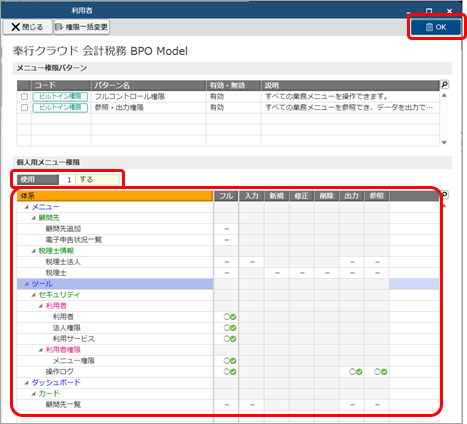Click the 説明 column header
Screen dimensions: 467x424
pos(350,85)
